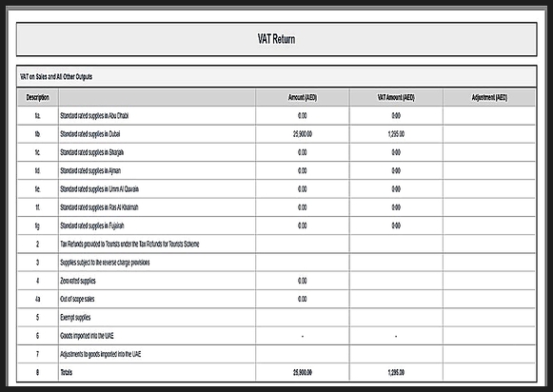Click the Ras Al Khaimah VAT amount cell
Viewport: 553px width, 392px height.
[x=396, y=207]
